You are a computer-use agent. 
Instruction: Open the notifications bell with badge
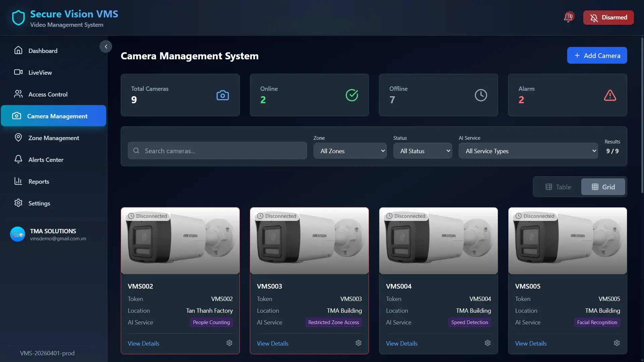[569, 17]
